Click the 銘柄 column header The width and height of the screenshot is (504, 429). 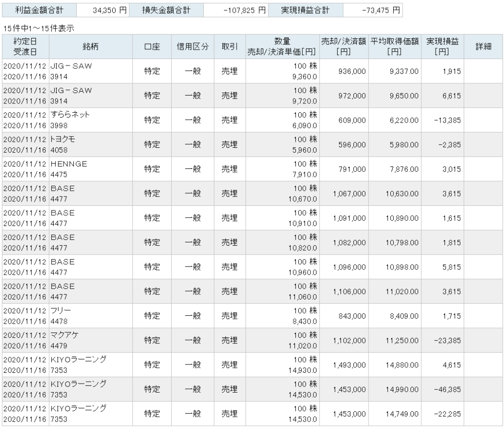click(x=91, y=47)
